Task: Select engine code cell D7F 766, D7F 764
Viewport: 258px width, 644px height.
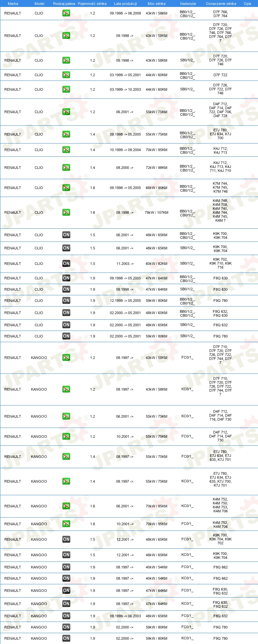Action: [220, 14]
